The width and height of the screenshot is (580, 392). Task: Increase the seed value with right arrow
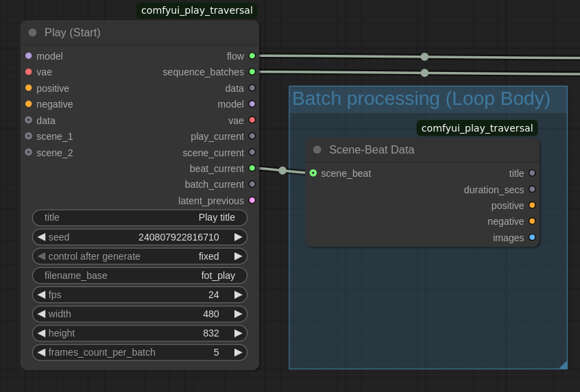tap(238, 237)
